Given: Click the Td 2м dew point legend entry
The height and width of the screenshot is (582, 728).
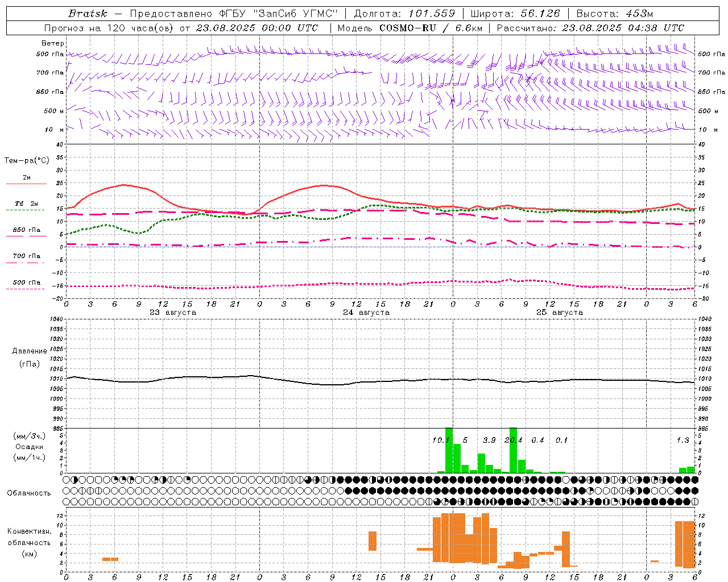Looking at the screenshot, I should click(26, 205).
